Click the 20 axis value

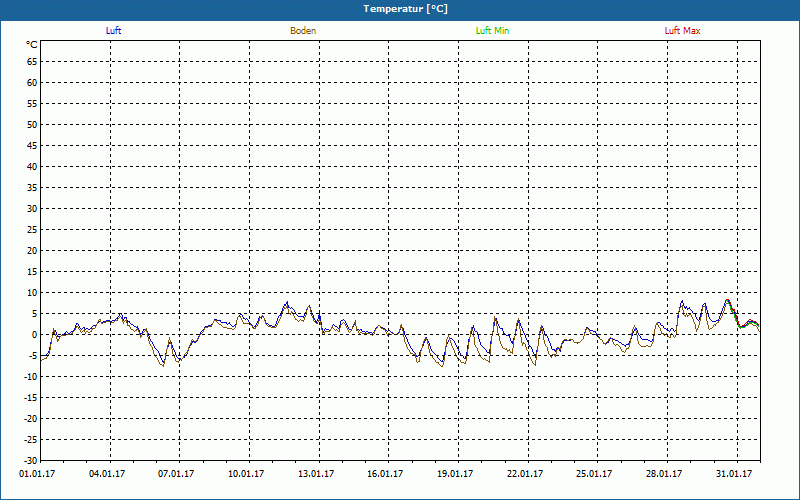(32, 251)
